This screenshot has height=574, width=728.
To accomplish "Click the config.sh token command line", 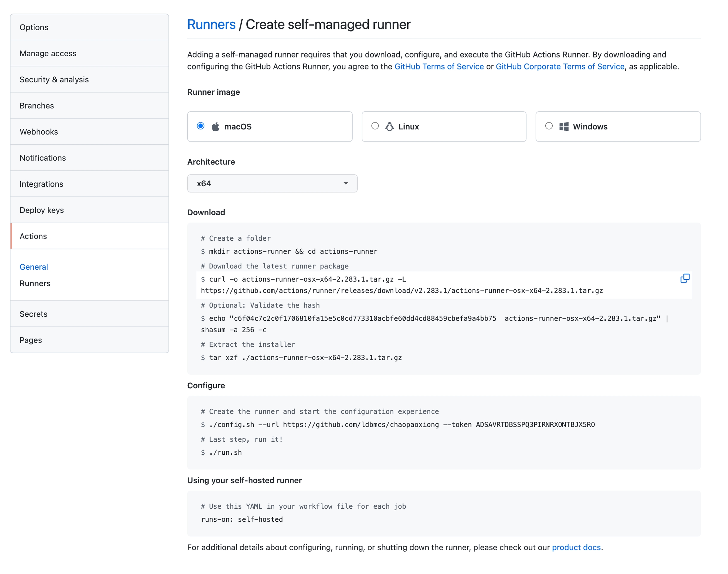I will tap(397, 424).
